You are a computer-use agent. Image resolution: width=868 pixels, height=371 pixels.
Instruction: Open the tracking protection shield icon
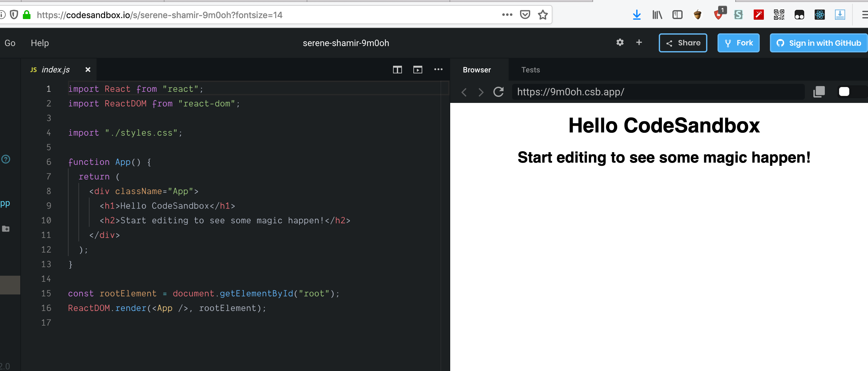(x=14, y=15)
